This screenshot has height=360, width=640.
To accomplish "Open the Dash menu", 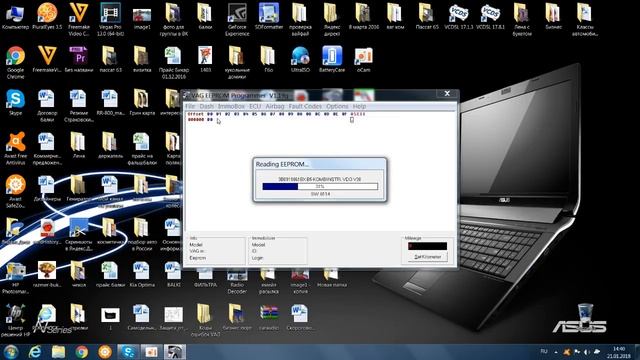I will coord(207,106).
